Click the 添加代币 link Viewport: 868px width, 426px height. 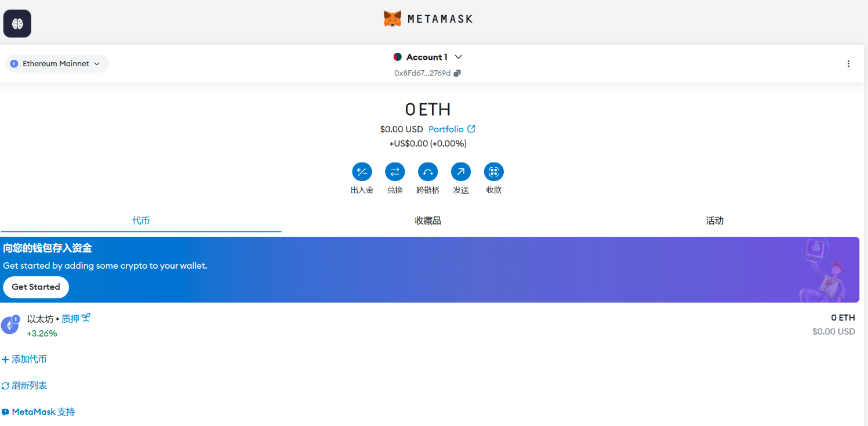coord(24,359)
